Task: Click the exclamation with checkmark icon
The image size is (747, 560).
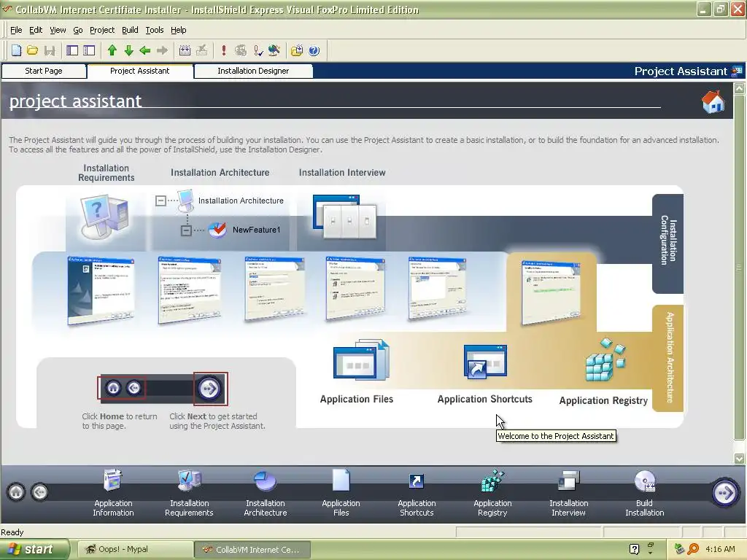Action: 258,50
